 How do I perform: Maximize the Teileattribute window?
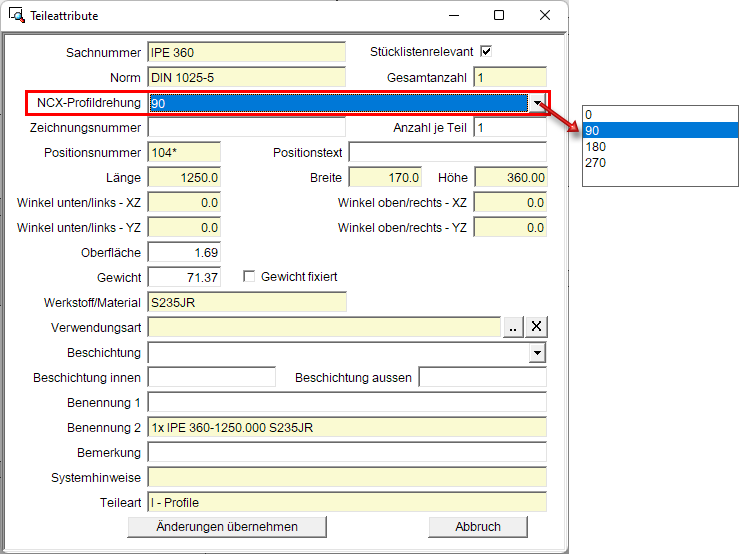coord(499,16)
